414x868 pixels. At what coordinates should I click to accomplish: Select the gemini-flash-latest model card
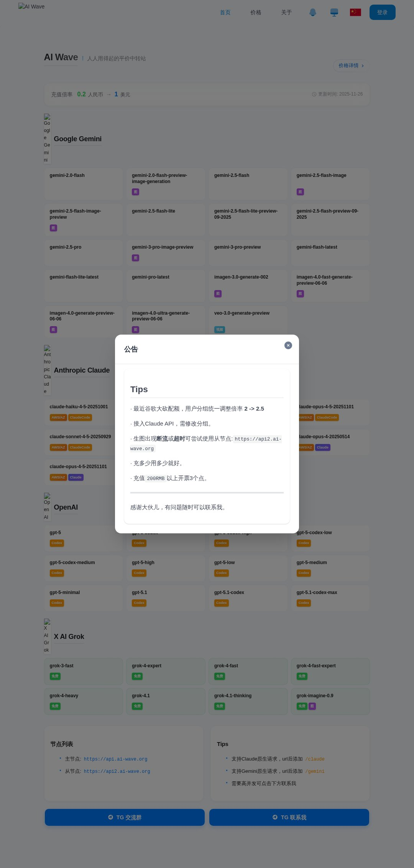(330, 253)
